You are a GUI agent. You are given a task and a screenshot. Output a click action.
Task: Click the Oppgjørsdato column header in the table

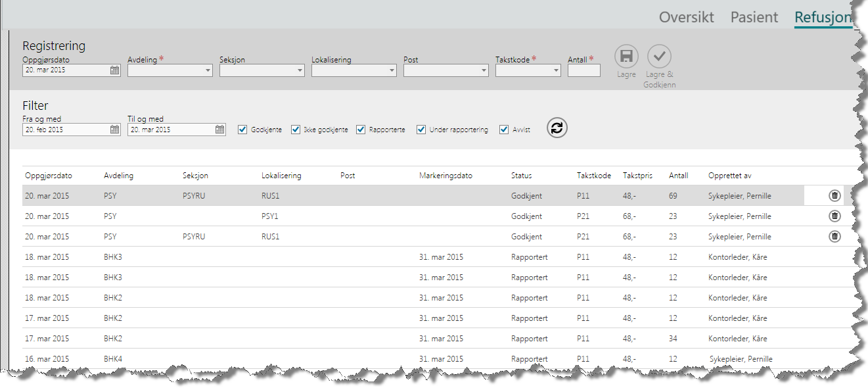[49, 176]
